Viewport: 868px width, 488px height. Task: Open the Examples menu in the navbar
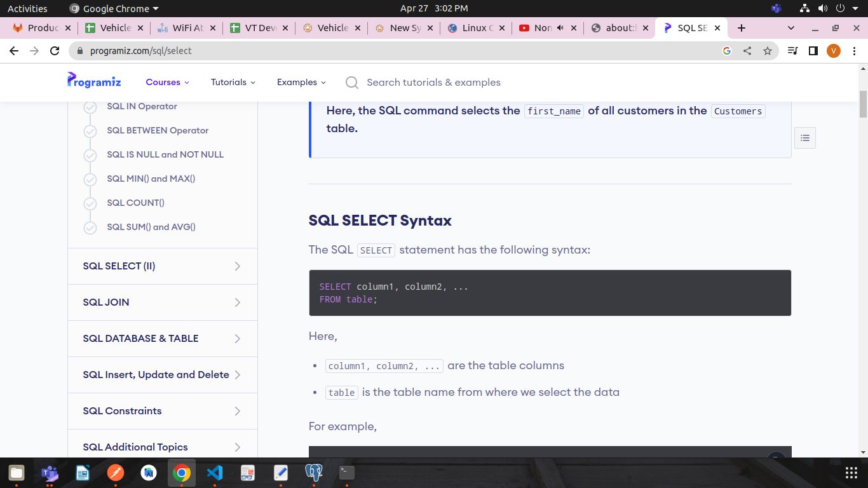[x=301, y=82]
